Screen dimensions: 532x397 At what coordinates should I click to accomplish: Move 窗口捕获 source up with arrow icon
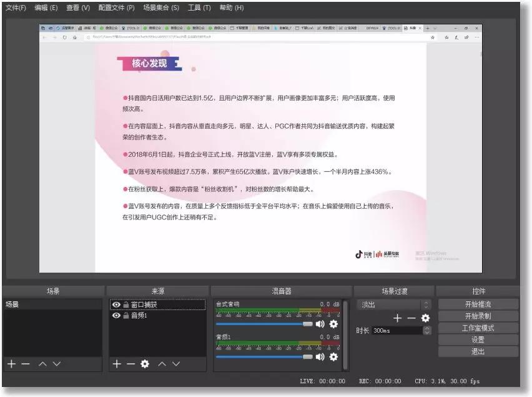(x=161, y=363)
